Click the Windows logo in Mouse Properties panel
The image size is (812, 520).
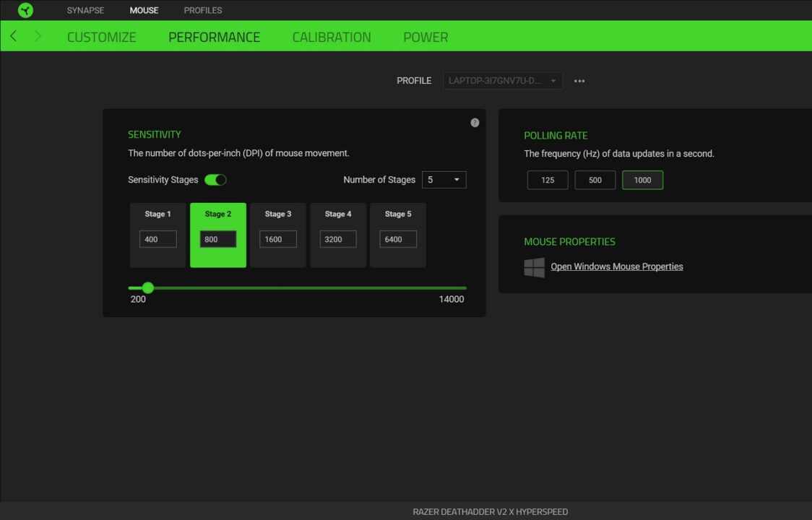(534, 266)
